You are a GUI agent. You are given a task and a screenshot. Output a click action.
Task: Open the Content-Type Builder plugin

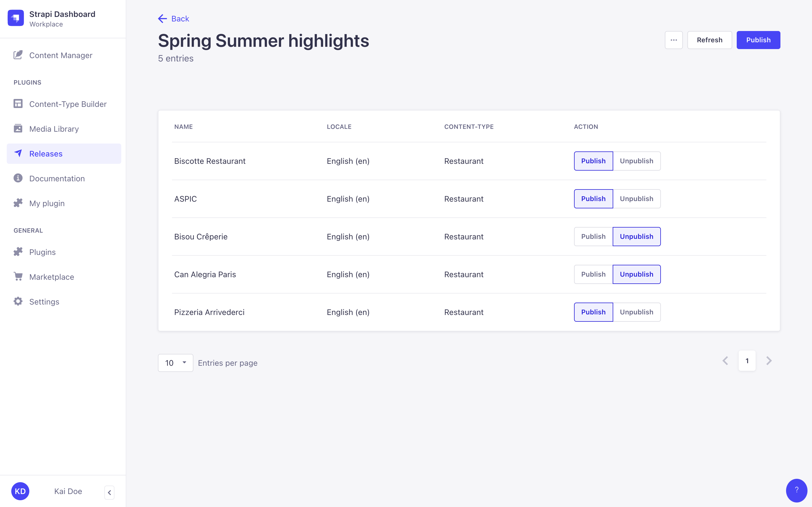[67, 104]
